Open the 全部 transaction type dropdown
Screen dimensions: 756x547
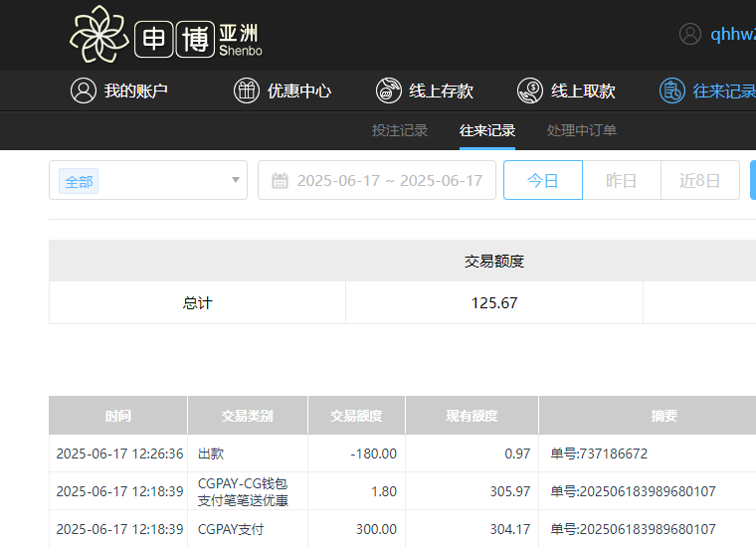139,181
